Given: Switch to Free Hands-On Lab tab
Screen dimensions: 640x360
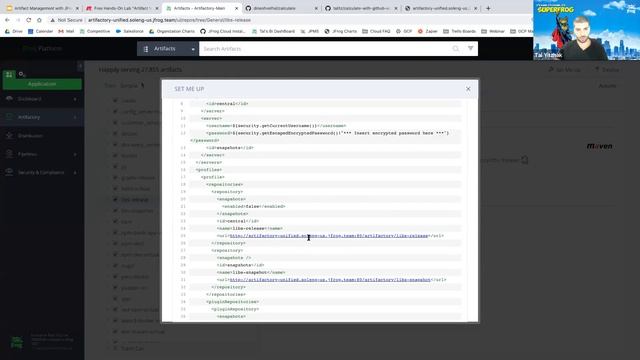Looking at the screenshot, I should click(122, 8).
